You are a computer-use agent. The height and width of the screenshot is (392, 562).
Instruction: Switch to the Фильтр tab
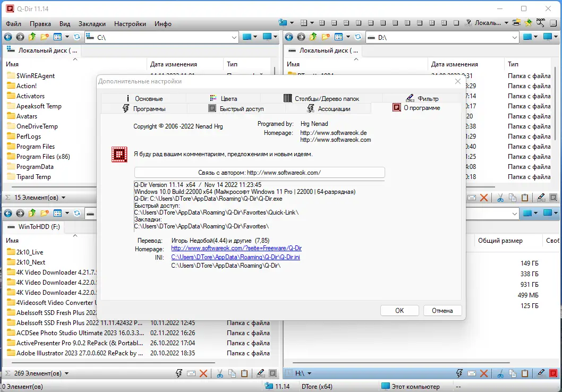tap(422, 99)
